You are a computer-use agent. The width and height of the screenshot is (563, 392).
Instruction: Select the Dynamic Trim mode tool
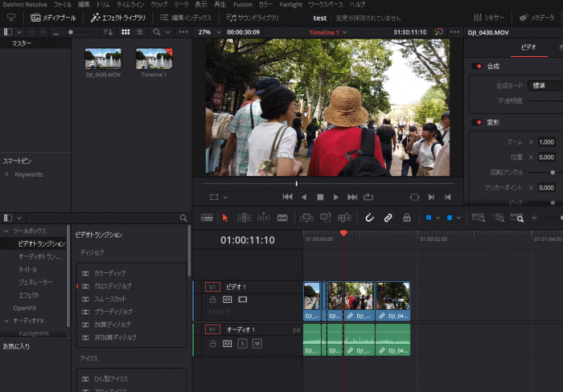263,218
